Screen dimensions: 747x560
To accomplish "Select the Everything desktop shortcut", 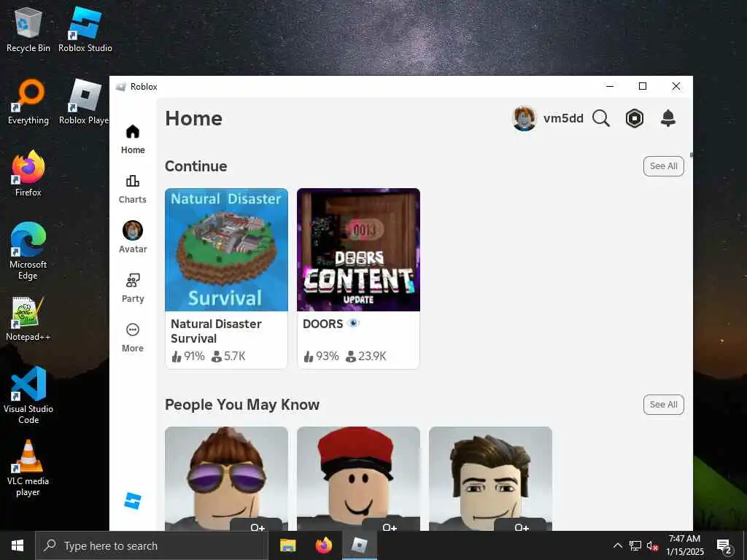I will coord(28,102).
